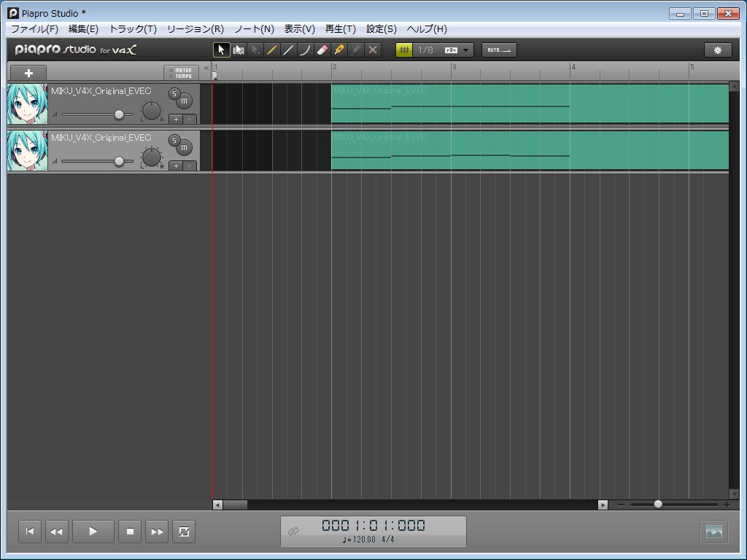Image resolution: width=747 pixels, height=560 pixels.
Task: Toggle the AUTO scroll button
Action: pyautogui.click(x=499, y=50)
